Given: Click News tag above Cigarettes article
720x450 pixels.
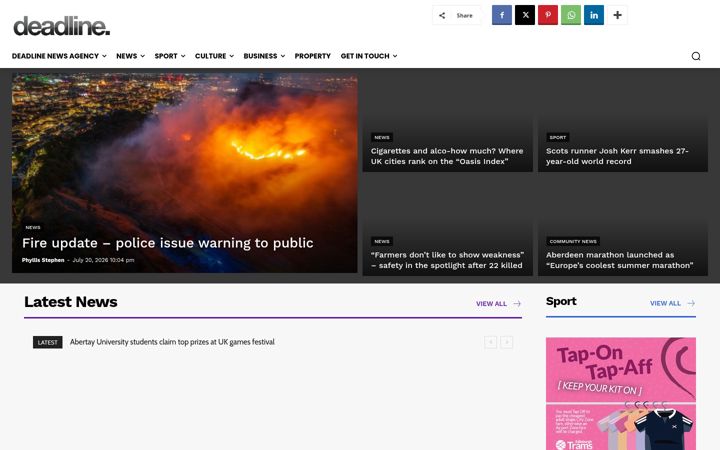Looking at the screenshot, I should (x=382, y=137).
